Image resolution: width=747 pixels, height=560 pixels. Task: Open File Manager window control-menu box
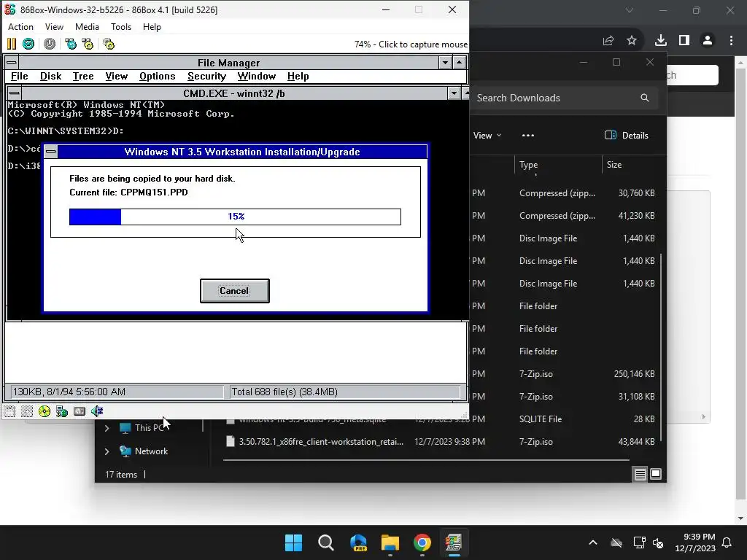pos(12,63)
